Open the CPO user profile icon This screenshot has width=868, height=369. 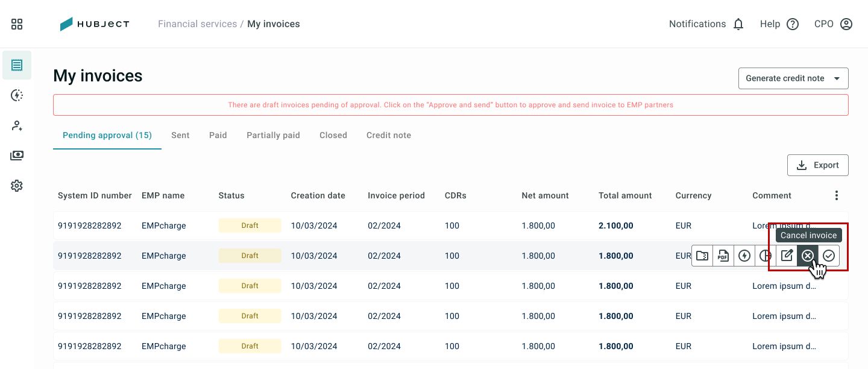tap(846, 24)
